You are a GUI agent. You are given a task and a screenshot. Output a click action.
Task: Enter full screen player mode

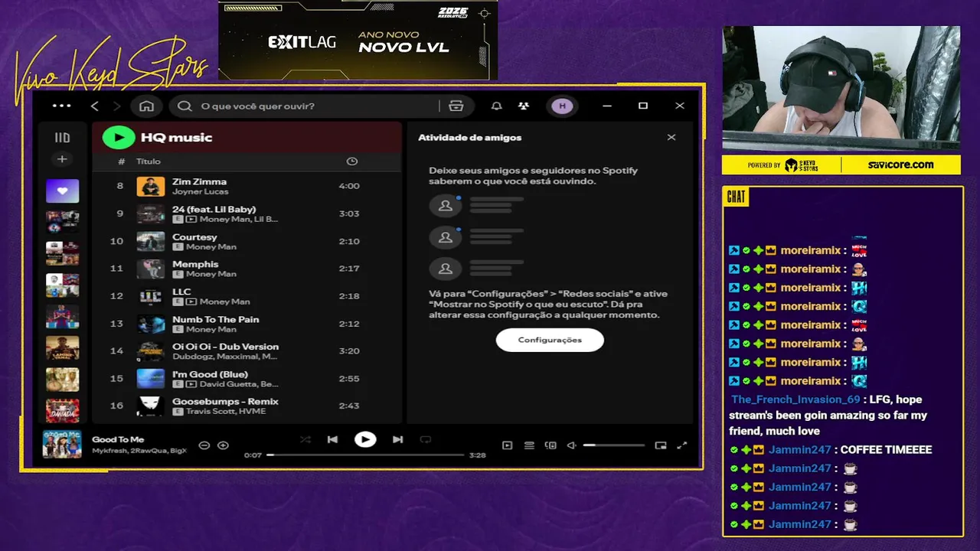tap(682, 445)
